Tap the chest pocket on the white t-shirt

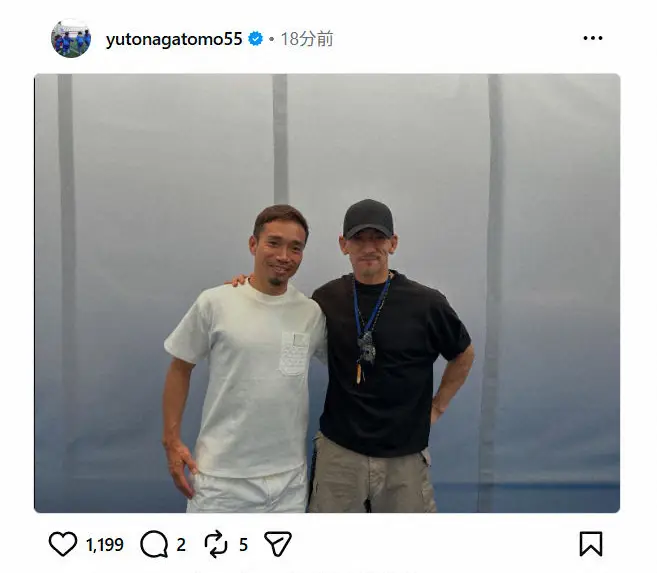pos(294,353)
